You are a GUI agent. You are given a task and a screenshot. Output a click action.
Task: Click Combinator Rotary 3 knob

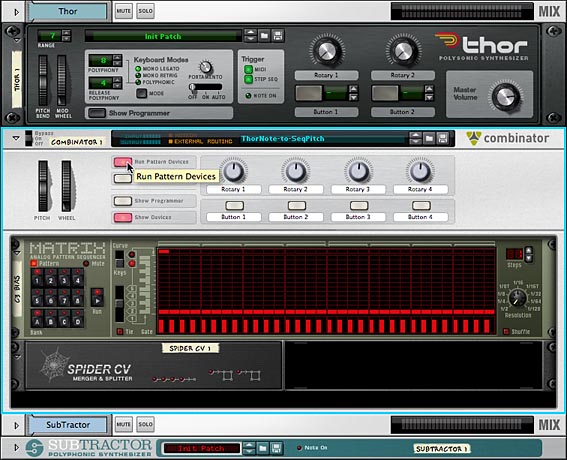pos(358,171)
